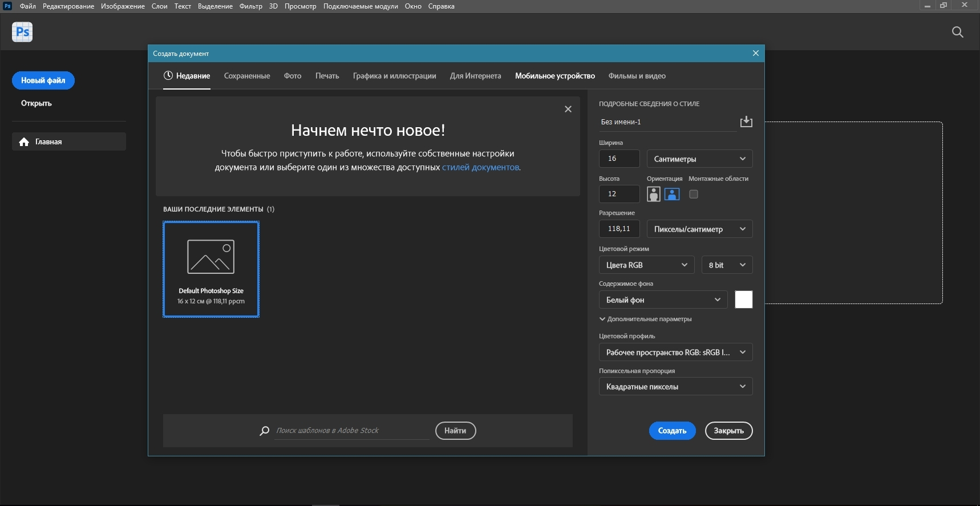The width and height of the screenshot is (980, 506).
Task: Click the save document preset icon
Action: click(x=746, y=122)
